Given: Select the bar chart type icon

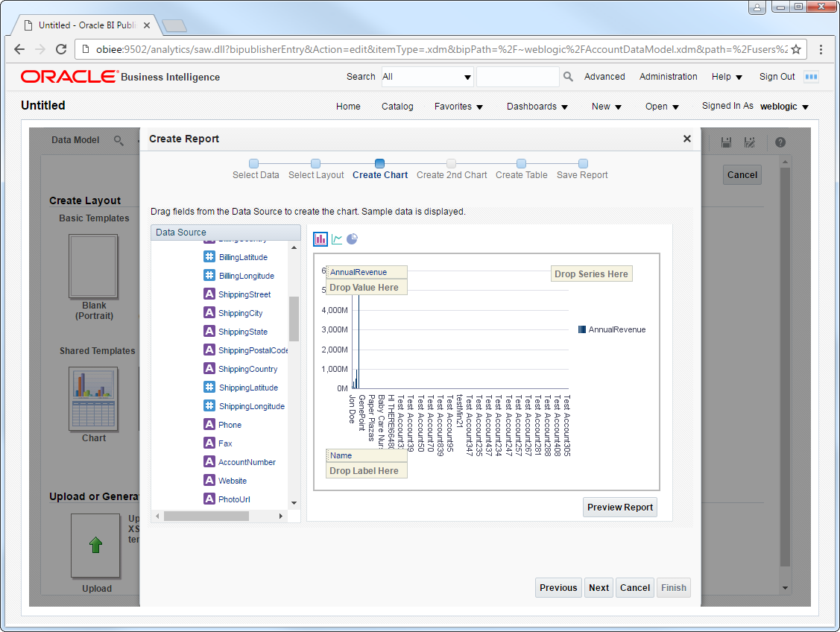Looking at the screenshot, I should 320,239.
